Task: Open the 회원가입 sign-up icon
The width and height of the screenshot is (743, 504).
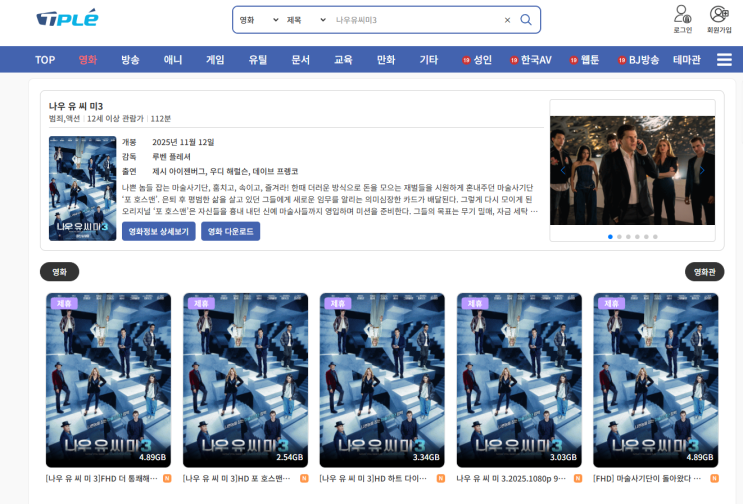Action: pyautogui.click(x=719, y=19)
